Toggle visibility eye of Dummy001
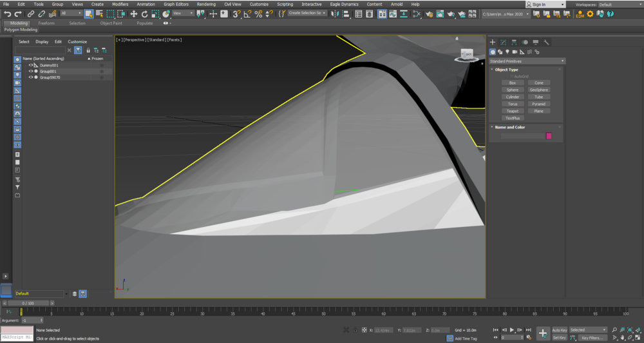 pyautogui.click(x=30, y=65)
